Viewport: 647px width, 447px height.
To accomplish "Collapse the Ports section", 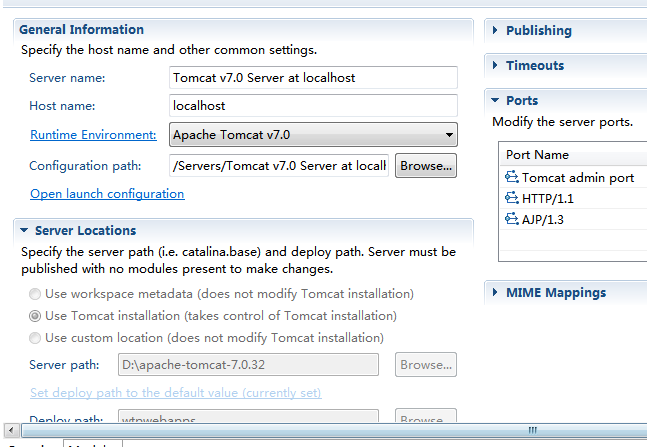I will point(495,100).
